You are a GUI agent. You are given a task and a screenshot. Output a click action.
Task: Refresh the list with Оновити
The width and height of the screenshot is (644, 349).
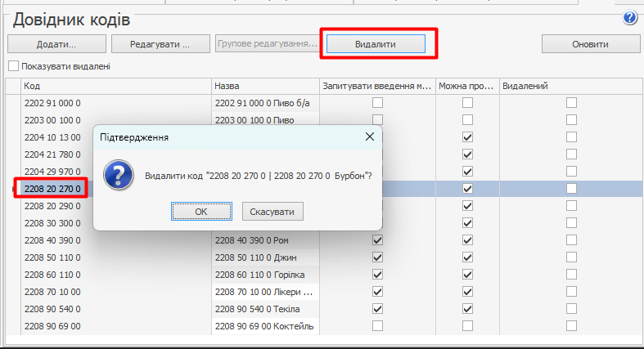(590, 43)
